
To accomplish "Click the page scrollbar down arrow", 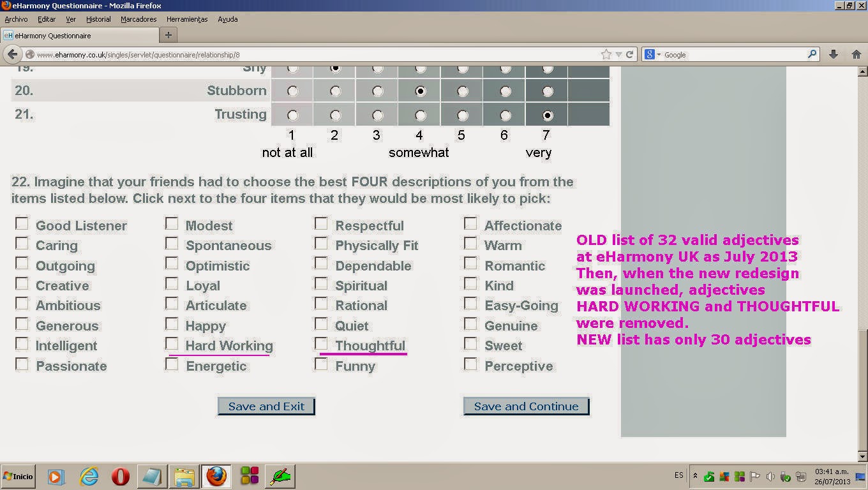I will [x=863, y=456].
